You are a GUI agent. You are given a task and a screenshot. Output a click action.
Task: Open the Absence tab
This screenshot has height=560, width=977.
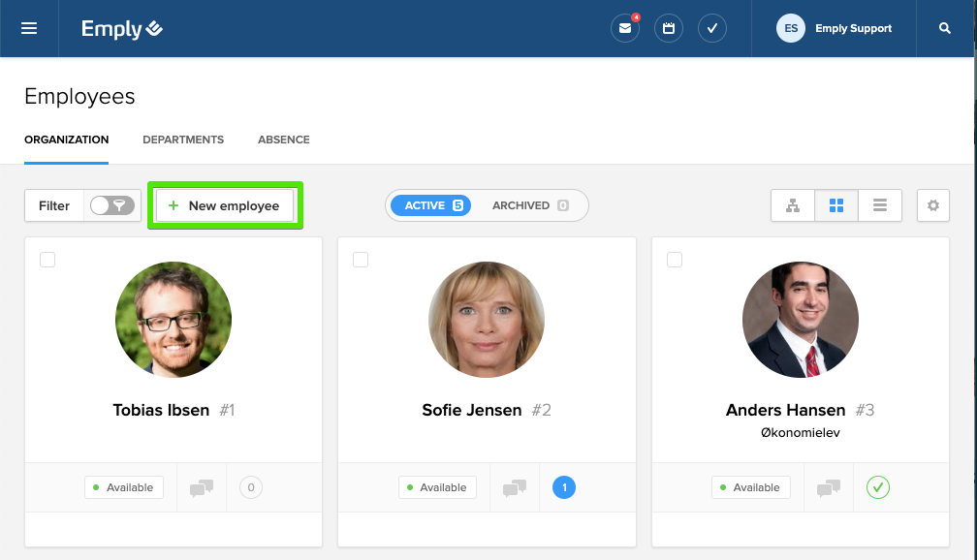coord(284,140)
